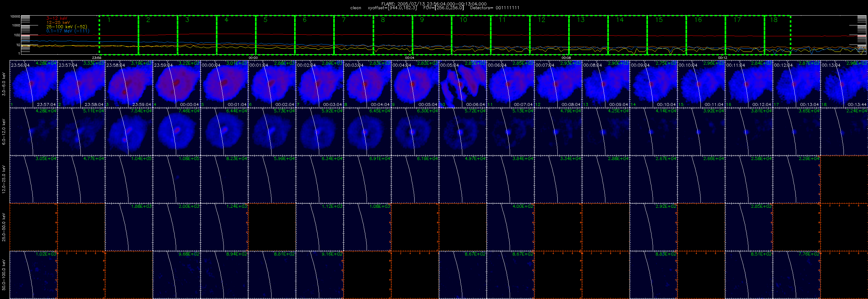The height and width of the screenshot is (299, 868).
Task: Click the start time 00:04:04 label
Action: tap(402, 65)
